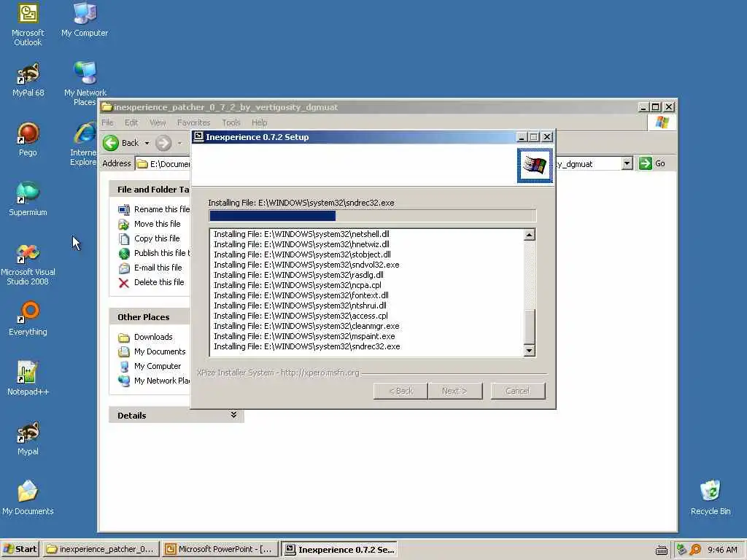This screenshot has width=747, height=560.
Task: Click the install log scrollbar thumb
Action: pyautogui.click(x=530, y=326)
